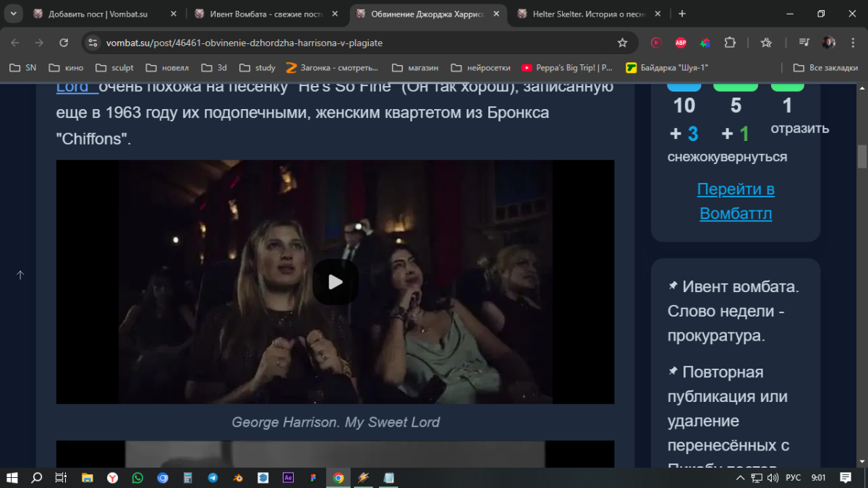The width and height of the screenshot is (868, 488).
Task: Click the Chrome icon in the taskbar
Action: pos(338,477)
